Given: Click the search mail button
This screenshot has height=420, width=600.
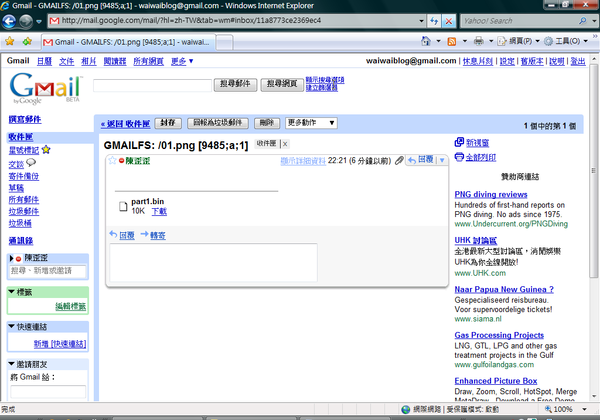Looking at the screenshot, I should [235, 84].
